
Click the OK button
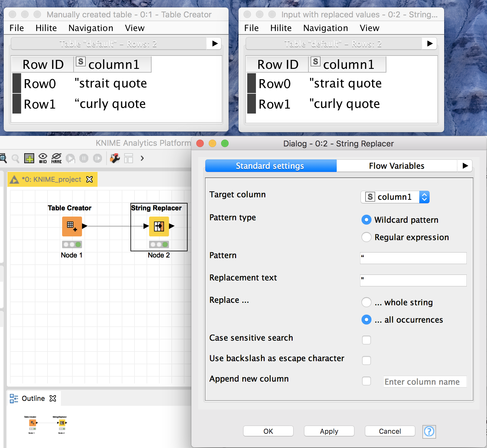268,431
